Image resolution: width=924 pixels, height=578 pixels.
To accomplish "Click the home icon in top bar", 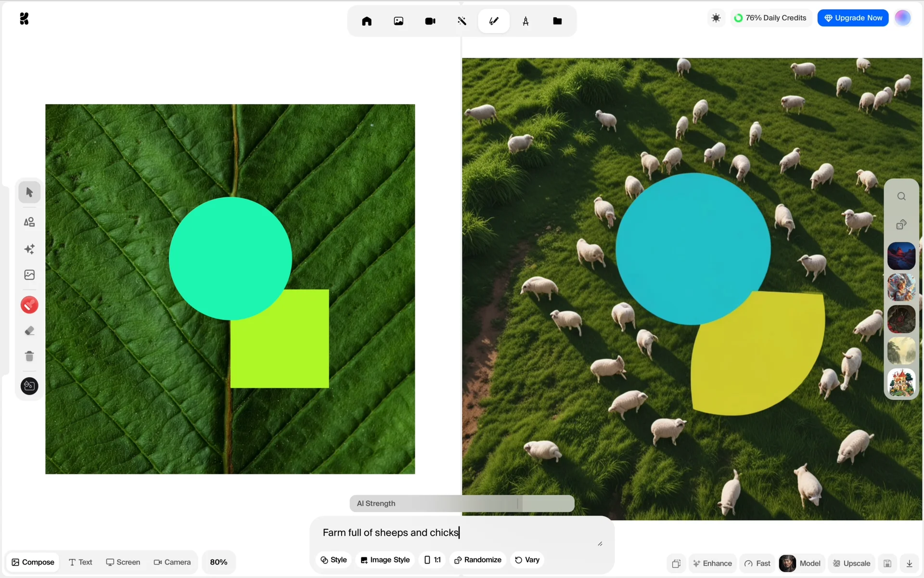I will 367,21.
